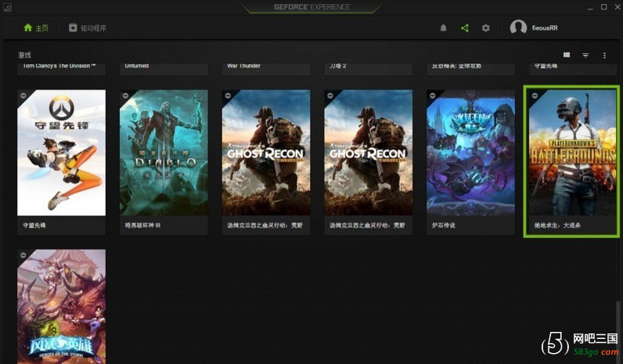Click the 炉石传说 title label
The height and width of the screenshot is (364, 623).
click(x=444, y=225)
